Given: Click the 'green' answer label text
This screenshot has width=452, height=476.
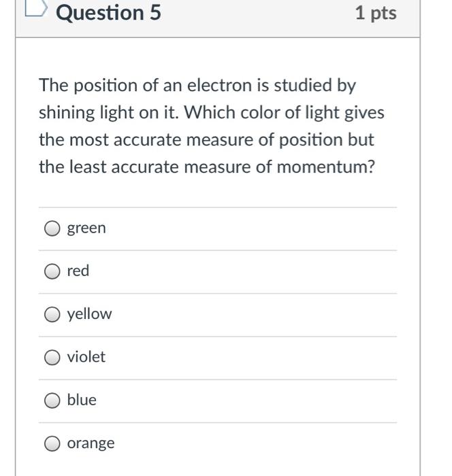Looking at the screenshot, I should pyautogui.click(x=86, y=228).
